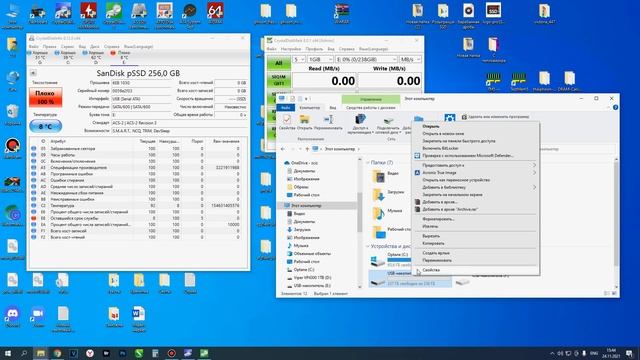
Task: Select the disk tab marked Плохо 8 °C
Action: (123, 58)
